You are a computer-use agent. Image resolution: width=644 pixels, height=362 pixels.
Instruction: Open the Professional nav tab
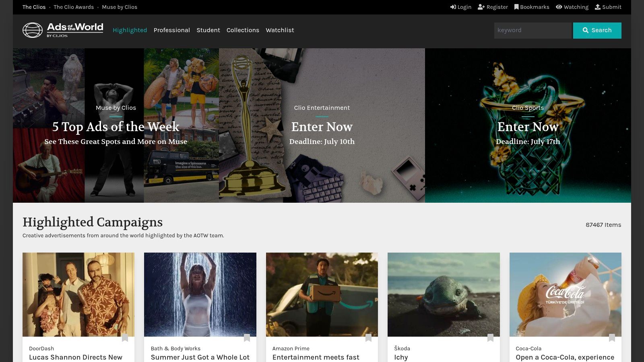coord(172,30)
